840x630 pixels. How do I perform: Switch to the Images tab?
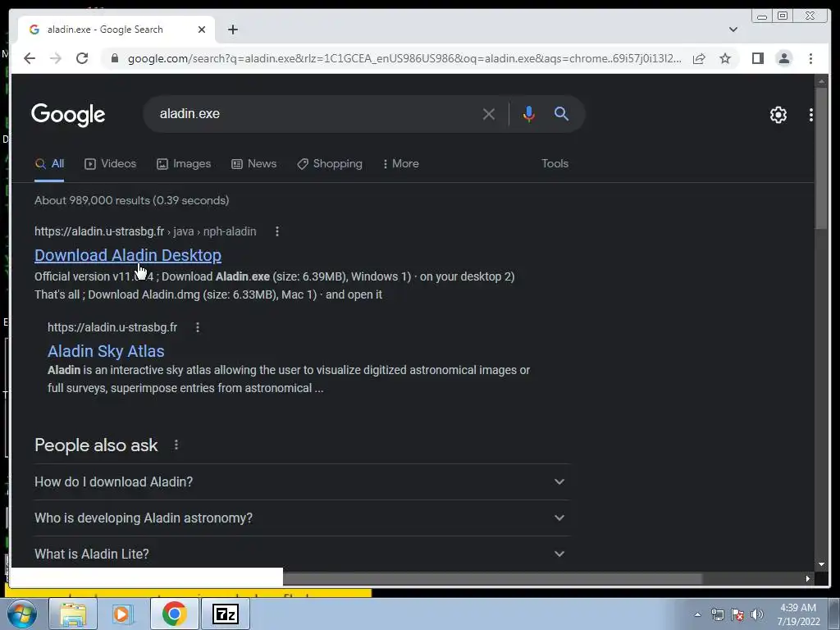(x=184, y=164)
